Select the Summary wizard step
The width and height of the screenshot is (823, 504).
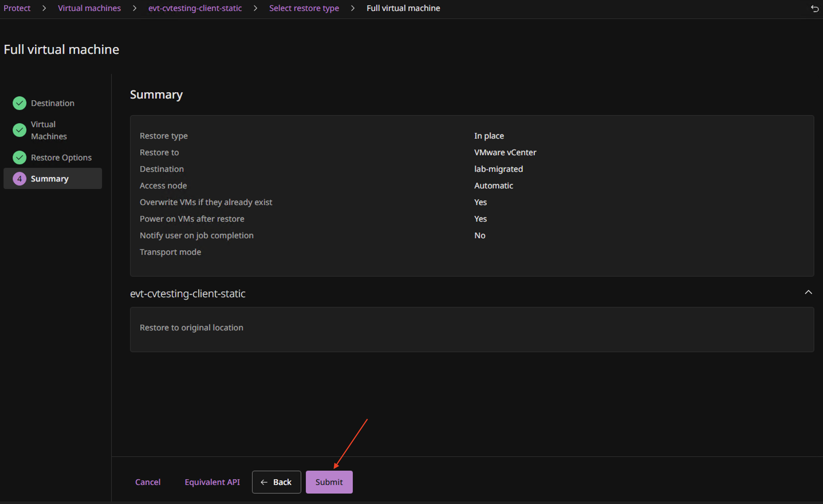[53, 178]
